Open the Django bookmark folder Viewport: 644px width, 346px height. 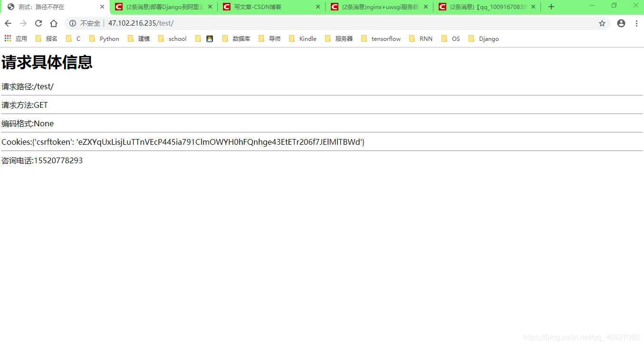[x=484, y=38]
